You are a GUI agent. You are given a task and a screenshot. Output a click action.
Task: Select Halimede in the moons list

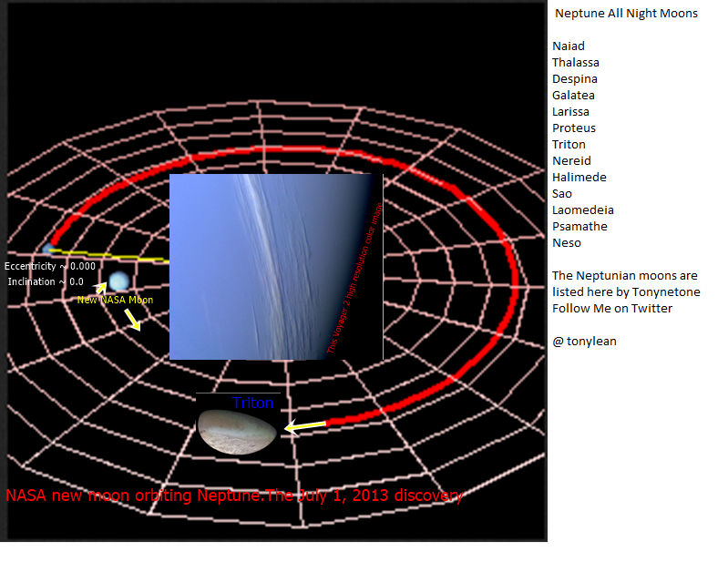pos(579,178)
